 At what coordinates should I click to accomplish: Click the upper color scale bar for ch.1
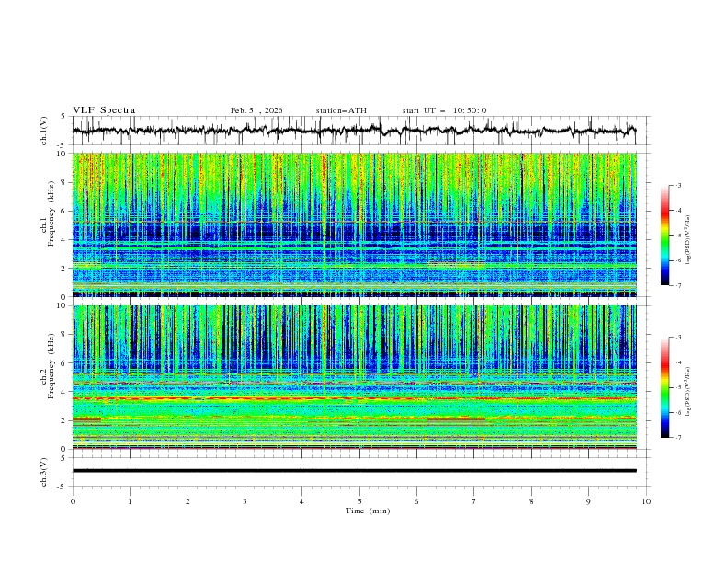pos(665,236)
